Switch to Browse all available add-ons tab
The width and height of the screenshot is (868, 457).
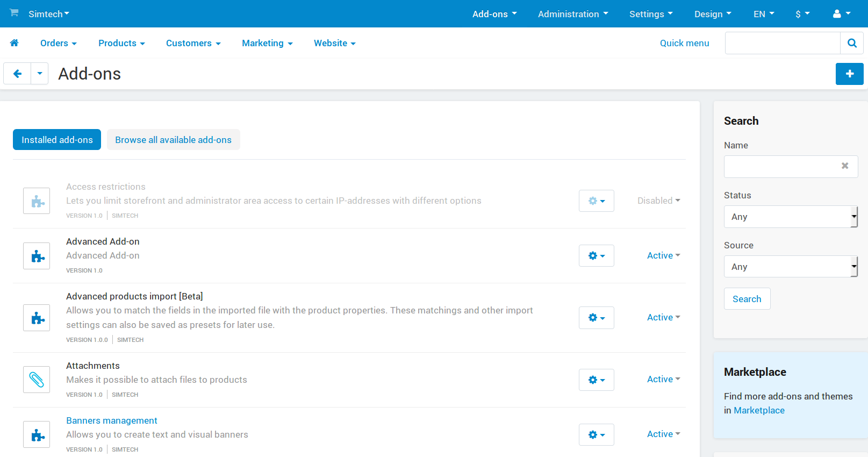173,140
